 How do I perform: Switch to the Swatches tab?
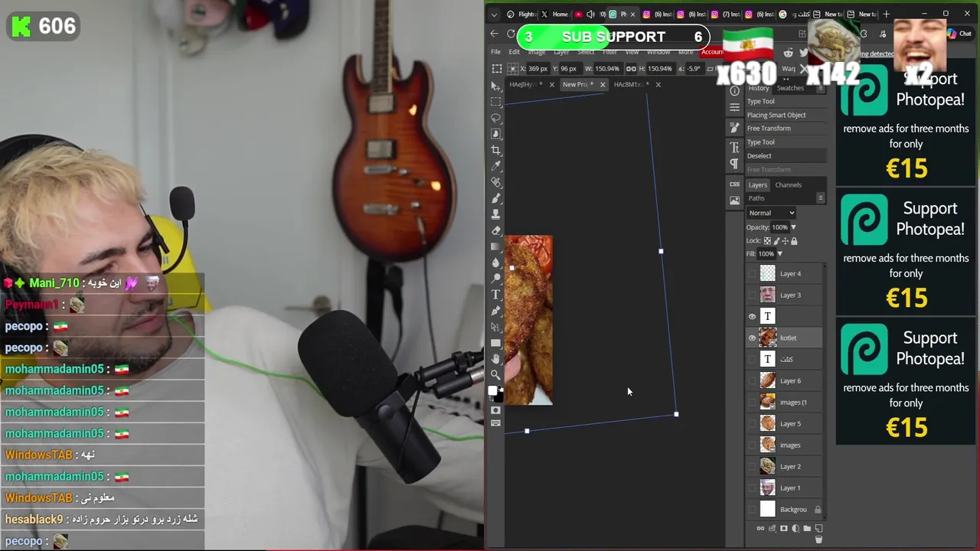[790, 88]
